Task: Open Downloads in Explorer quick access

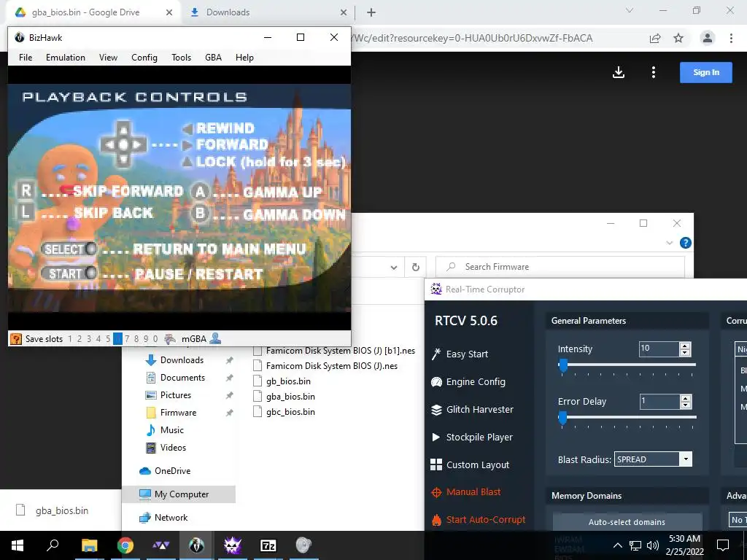Action: pyautogui.click(x=182, y=360)
